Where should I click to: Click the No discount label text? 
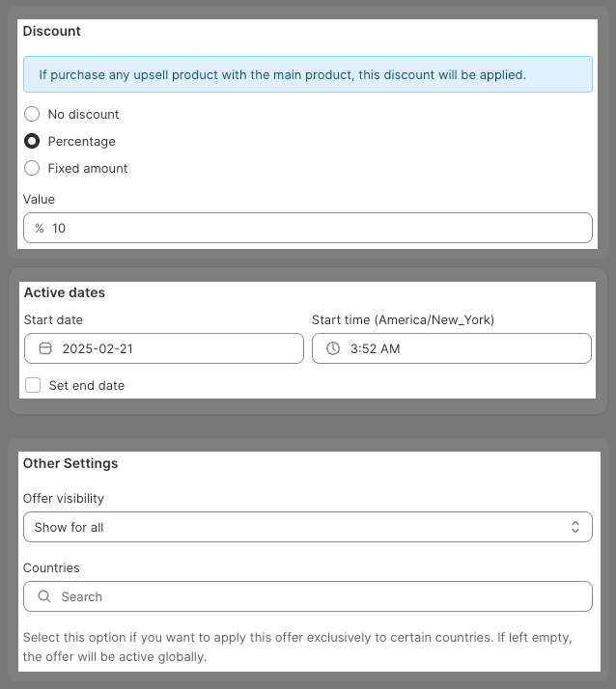click(x=84, y=114)
